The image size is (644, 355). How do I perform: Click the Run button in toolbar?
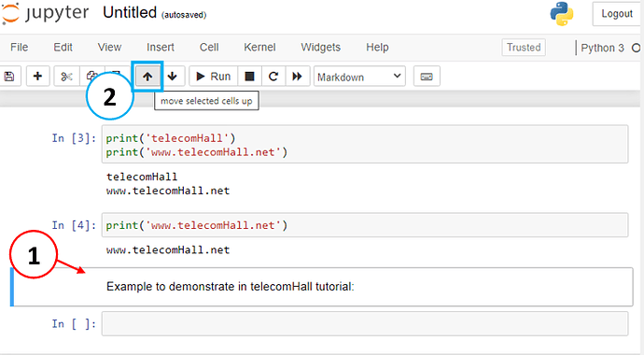click(x=213, y=77)
